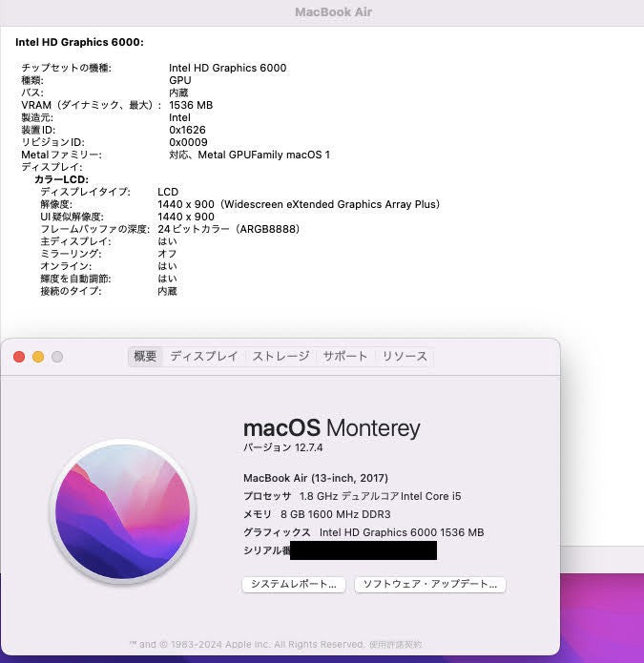Select the 概要 tab

click(x=145, y=357)
